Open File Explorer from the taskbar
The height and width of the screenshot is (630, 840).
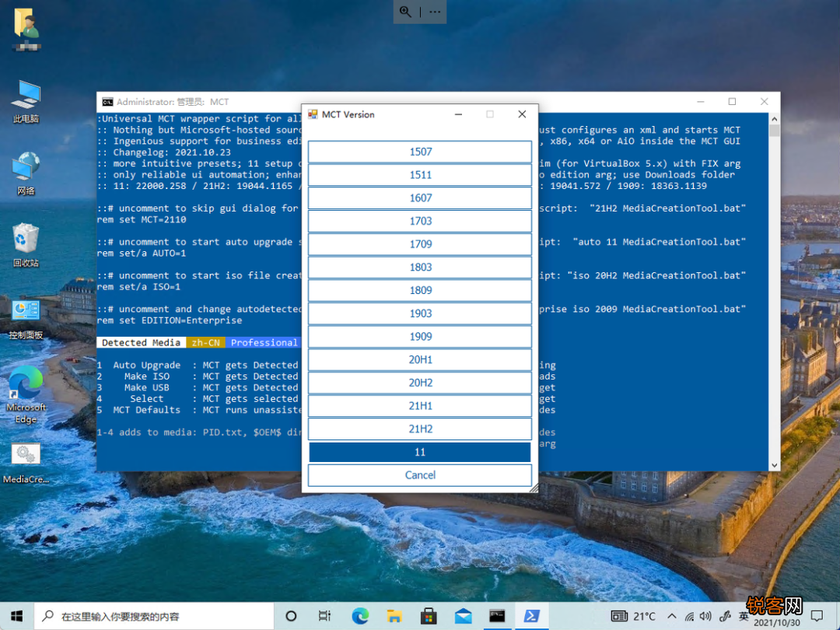click(x=394, y=616)
